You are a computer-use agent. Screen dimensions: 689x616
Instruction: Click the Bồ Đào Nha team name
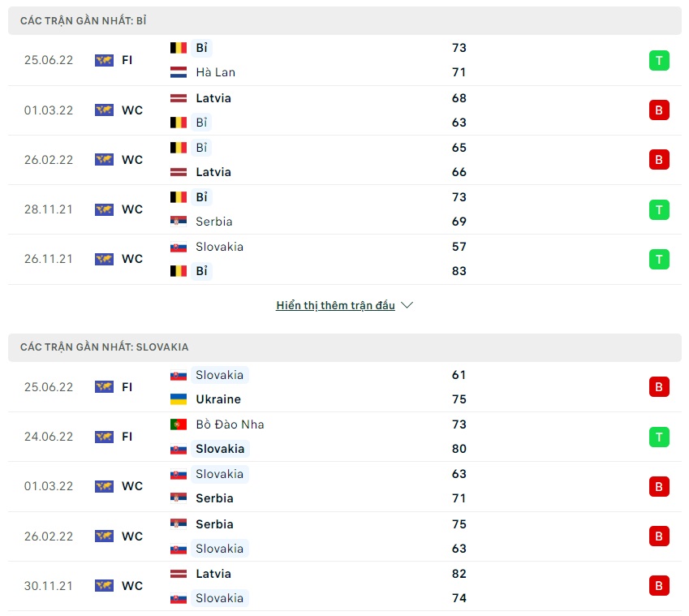point(230,424)
